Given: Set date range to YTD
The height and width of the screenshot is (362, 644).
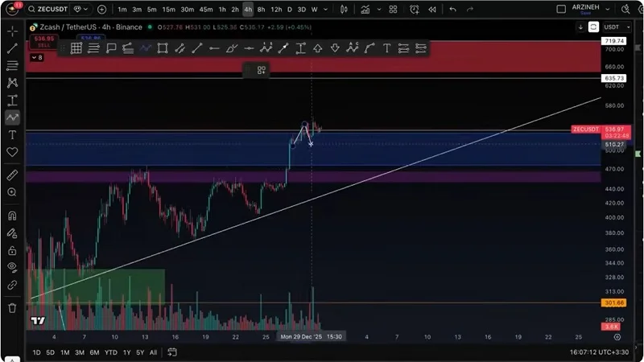Looking at the screenshot, I should 111,352.
